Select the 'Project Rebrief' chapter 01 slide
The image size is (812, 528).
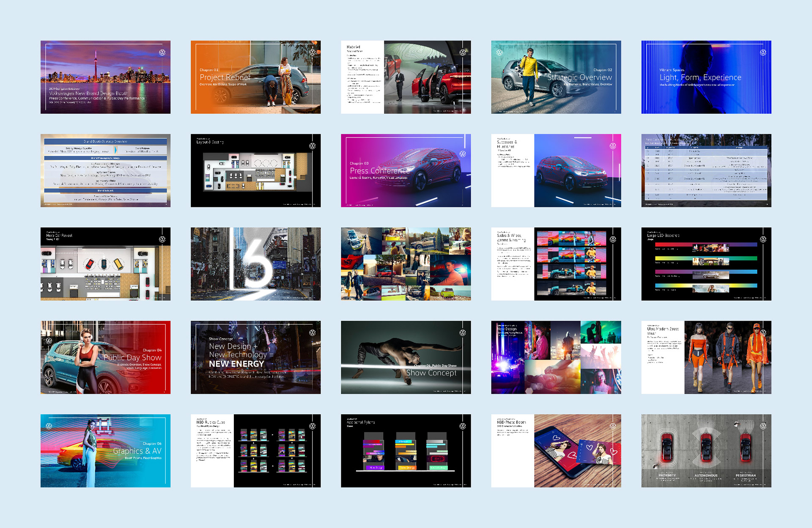click(255, 77)
